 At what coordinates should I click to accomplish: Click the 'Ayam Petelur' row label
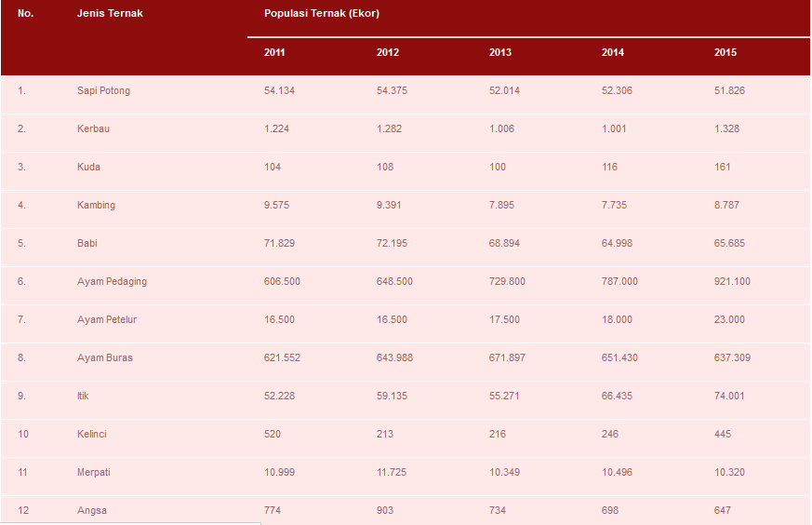(x=107, y=320)
